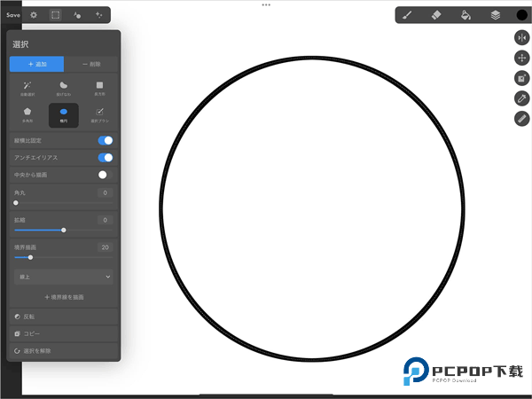Expand the 線上 dropdown
Image resolution: width=532 pixels, height=399 pixels.
click(x=63, y=277)
